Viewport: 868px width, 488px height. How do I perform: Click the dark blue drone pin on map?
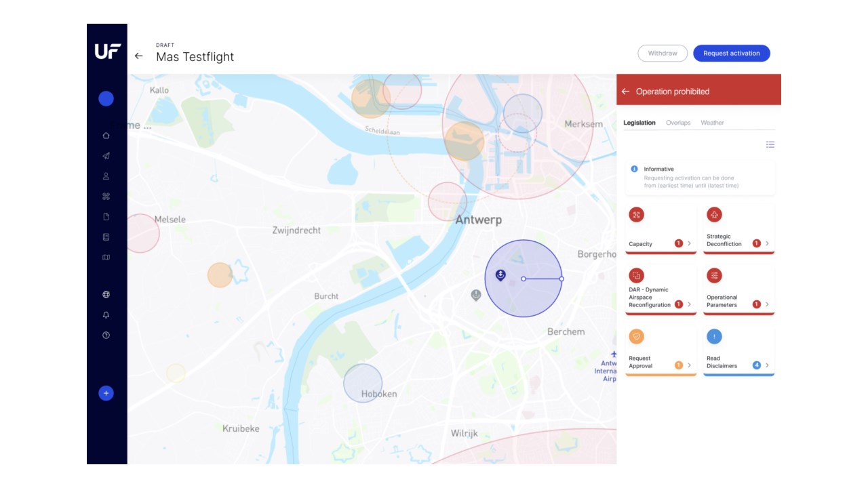coord(500,275)
